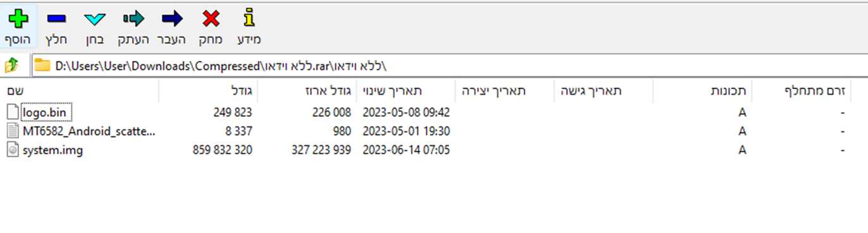Viewport: 868px width, 233px height.
Task: Select the system.img file
Action: tap(45, 150)
